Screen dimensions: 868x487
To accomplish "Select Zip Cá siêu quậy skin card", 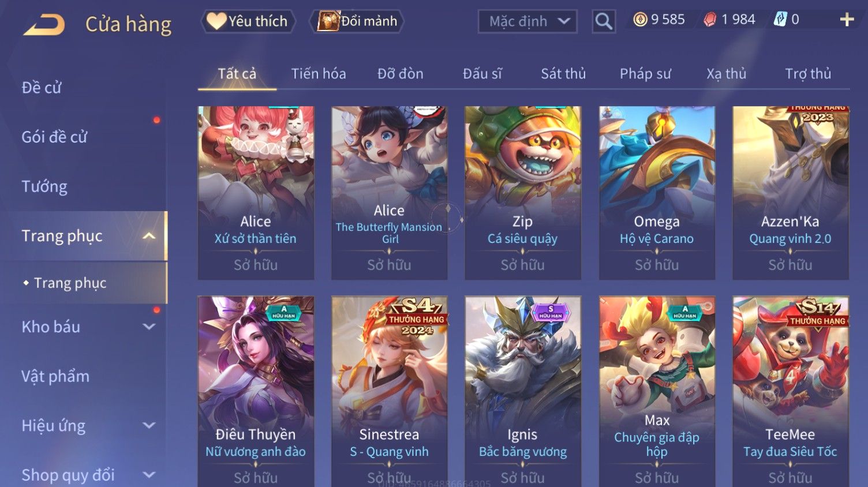I will (x=523, y=193).
